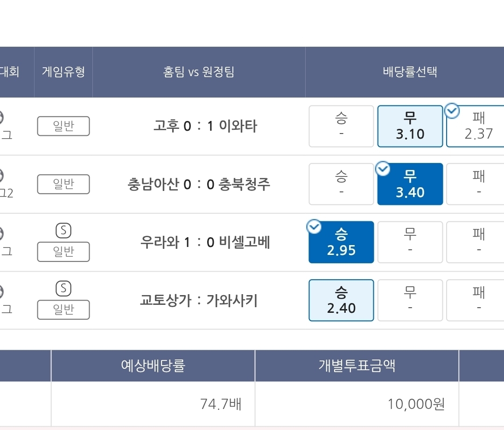Click the check mark on 무 3.40

383,169
